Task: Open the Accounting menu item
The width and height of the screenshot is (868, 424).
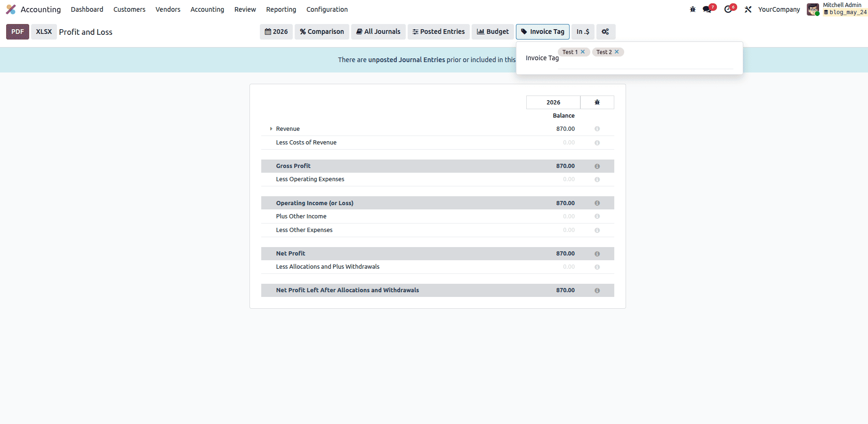Action: (207, 9)
